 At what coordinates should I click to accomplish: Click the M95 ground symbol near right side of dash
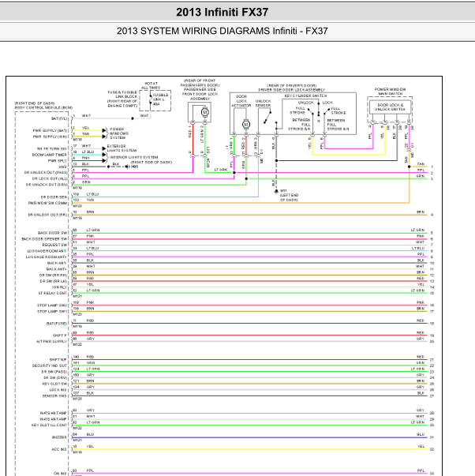pyautogui.click(x=127, y=167)
